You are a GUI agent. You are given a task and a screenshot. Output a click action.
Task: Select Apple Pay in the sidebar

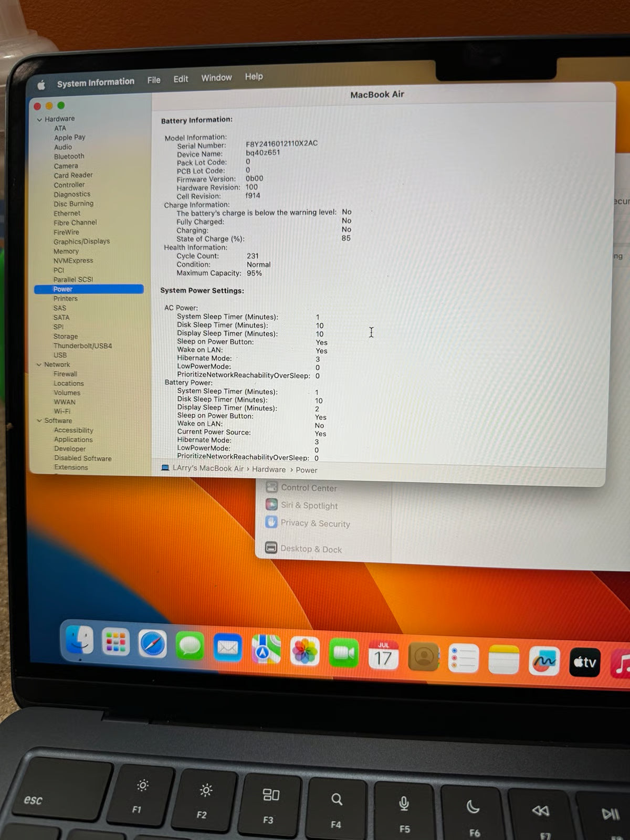pyautogui.click(x=69, y=138)
